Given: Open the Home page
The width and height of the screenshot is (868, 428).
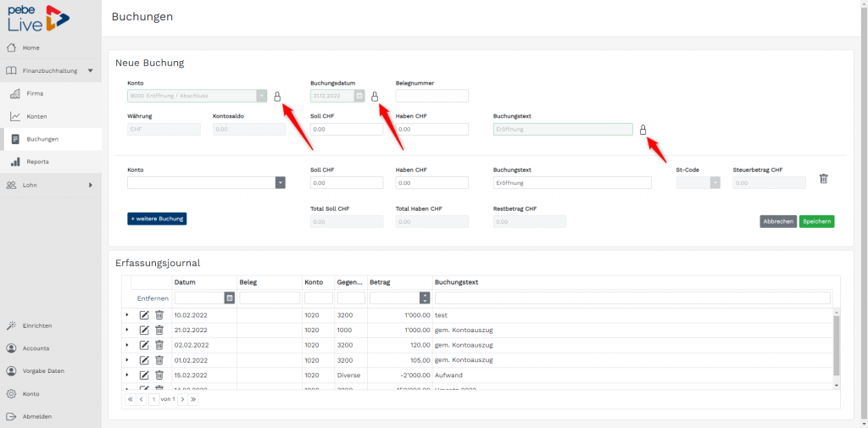Looking at the screenshot, I should coord(31,47).
